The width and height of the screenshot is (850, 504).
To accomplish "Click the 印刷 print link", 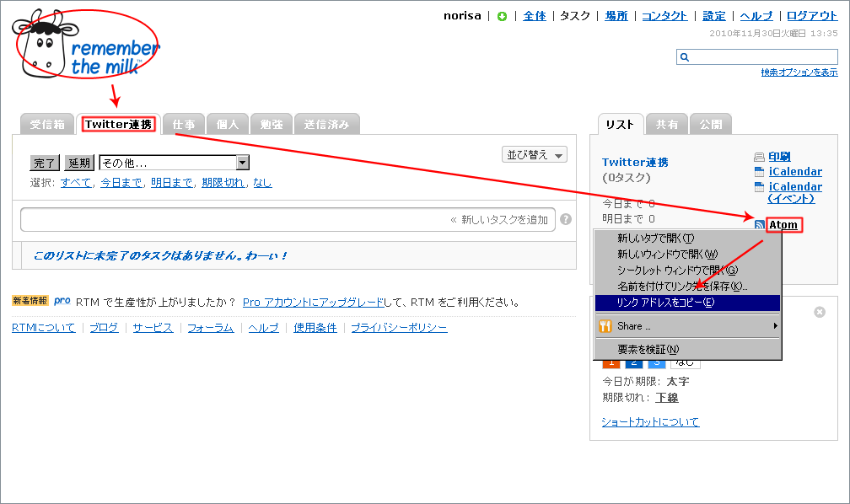I will click(779, 157).
